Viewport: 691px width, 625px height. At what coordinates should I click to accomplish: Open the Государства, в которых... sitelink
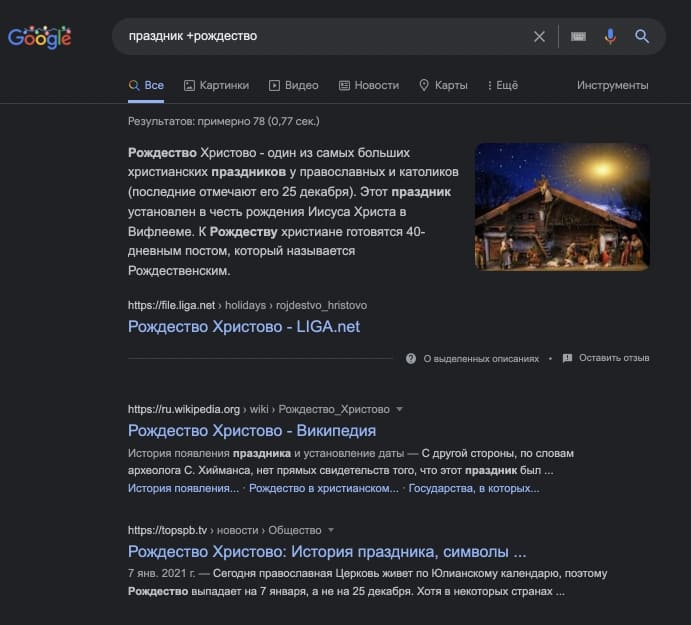point(474,488)
